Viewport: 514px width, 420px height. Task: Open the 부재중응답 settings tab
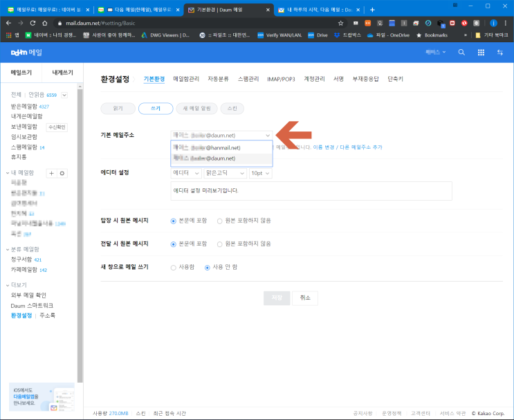(365, 79)
